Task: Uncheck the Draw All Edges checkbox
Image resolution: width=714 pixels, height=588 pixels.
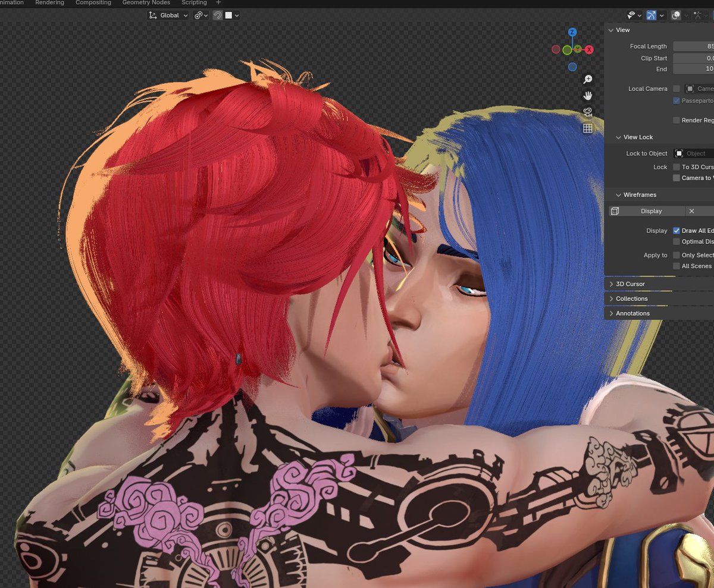Action: coord(677,231)
